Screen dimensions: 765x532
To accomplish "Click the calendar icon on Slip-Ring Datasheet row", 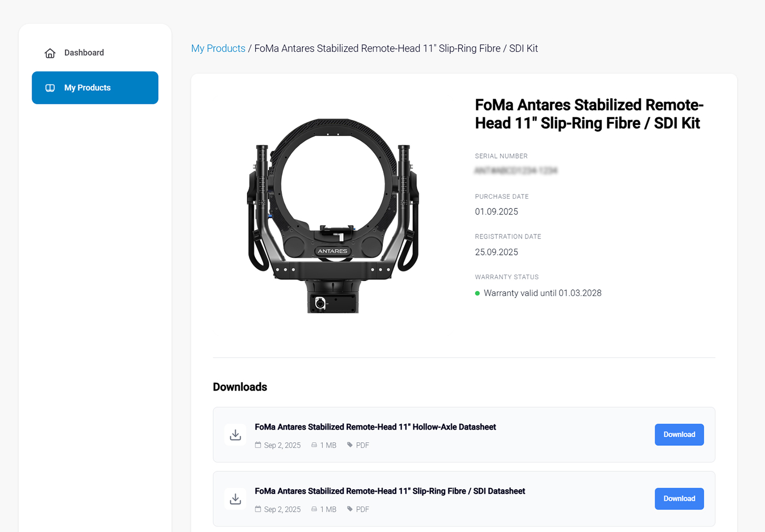I will click(258, 509).
